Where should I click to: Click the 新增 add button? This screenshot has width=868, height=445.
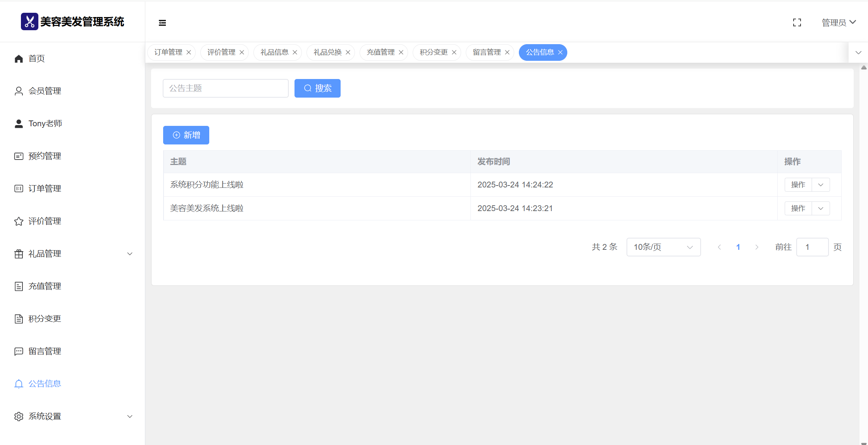pyautogui.click(x=186, y=135)
